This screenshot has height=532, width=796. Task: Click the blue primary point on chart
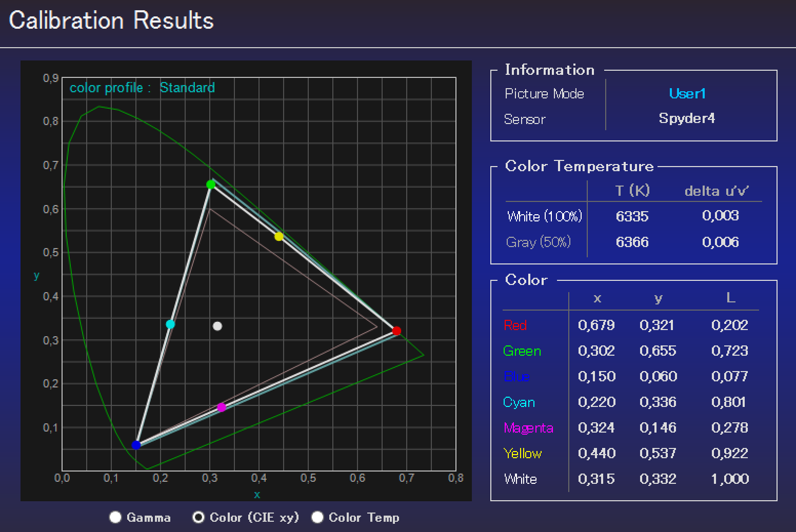pos(136,445)
